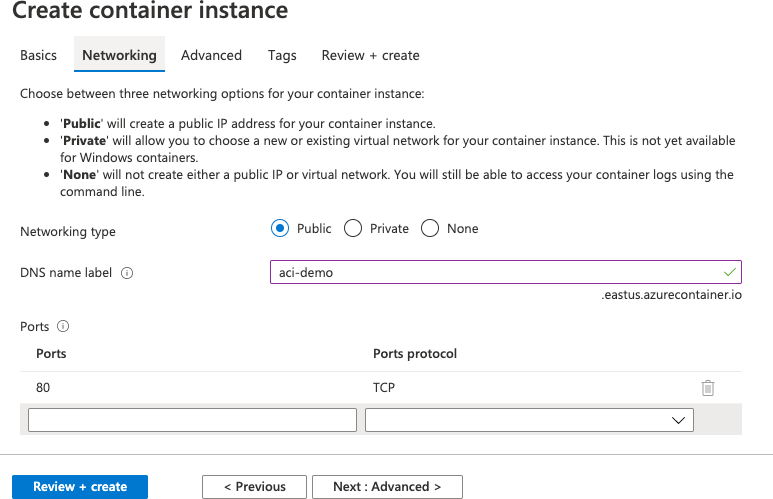
Task: Click the TCP protocol cell for port 80
Action: coord(384,388)
